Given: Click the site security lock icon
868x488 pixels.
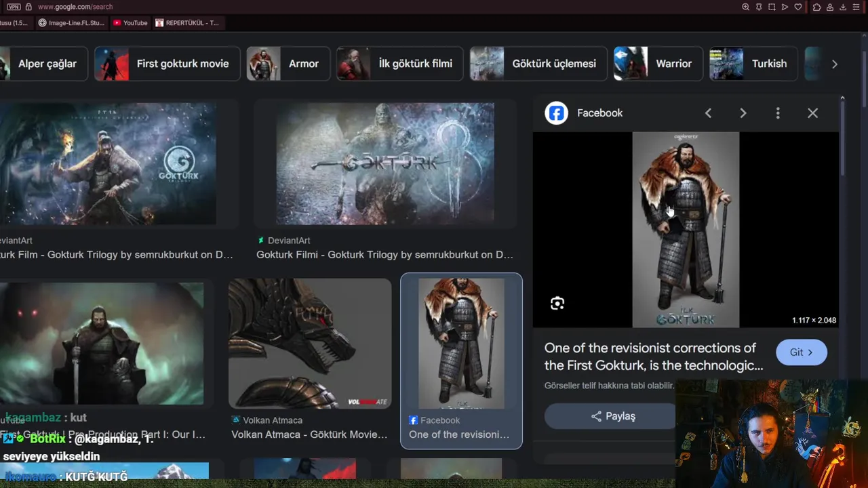Looking at the screenshot, I should pos(28,7).
